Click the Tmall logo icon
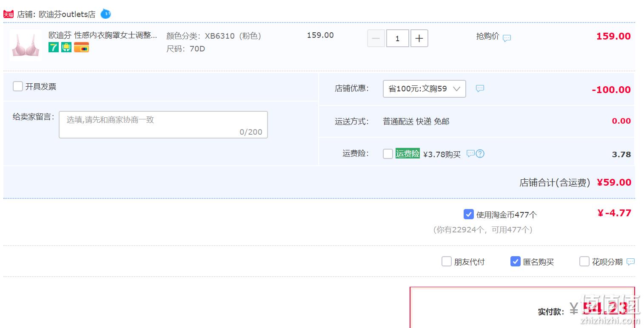Screen dimensions: 644x328 (x=9, y=14)
